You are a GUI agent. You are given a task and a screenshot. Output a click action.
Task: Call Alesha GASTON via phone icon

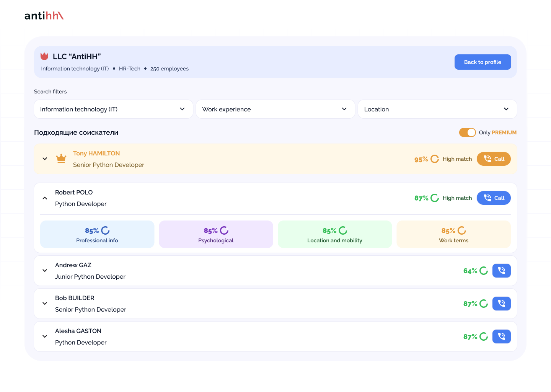coord(501,336)
